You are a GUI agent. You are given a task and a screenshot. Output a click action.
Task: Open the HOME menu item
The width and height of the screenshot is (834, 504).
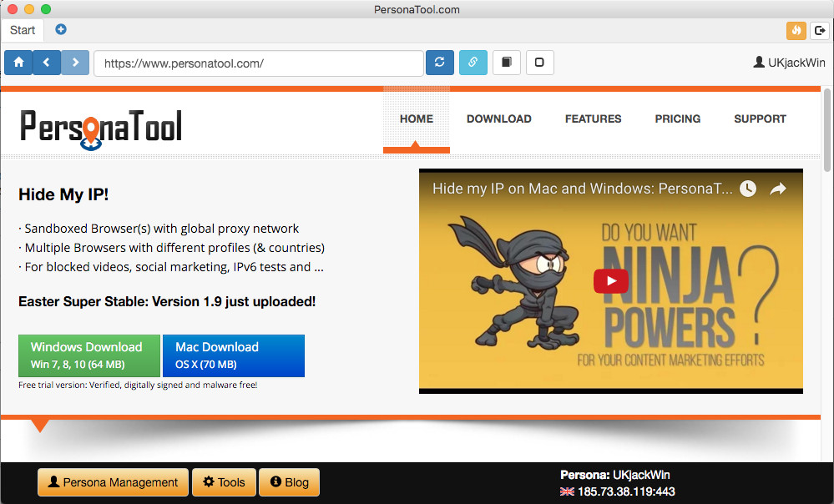coord(417,119)
